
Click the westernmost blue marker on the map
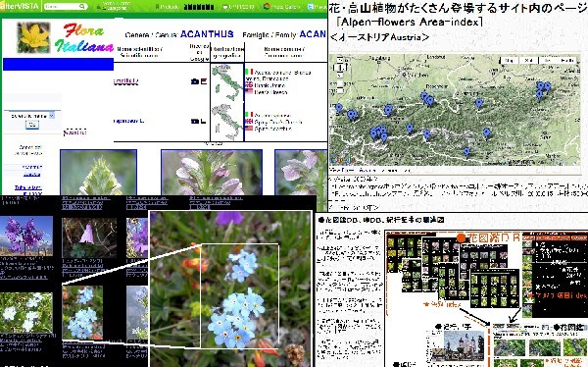coord(339,108)
